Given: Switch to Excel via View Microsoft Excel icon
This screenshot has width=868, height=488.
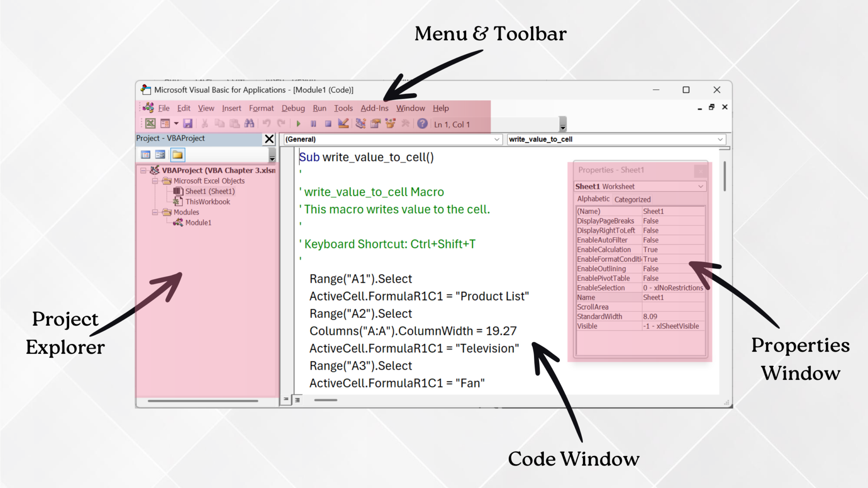Looking at the screenshot, I should coord(150,124).
